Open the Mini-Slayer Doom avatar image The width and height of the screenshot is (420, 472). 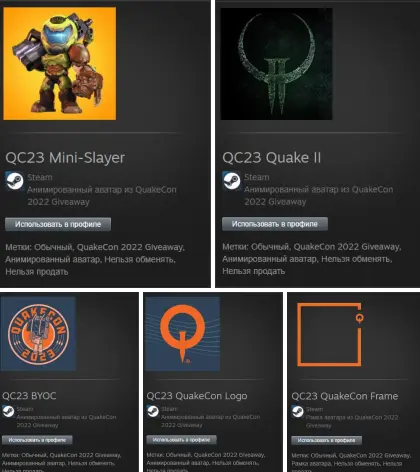tap(60, 63)
